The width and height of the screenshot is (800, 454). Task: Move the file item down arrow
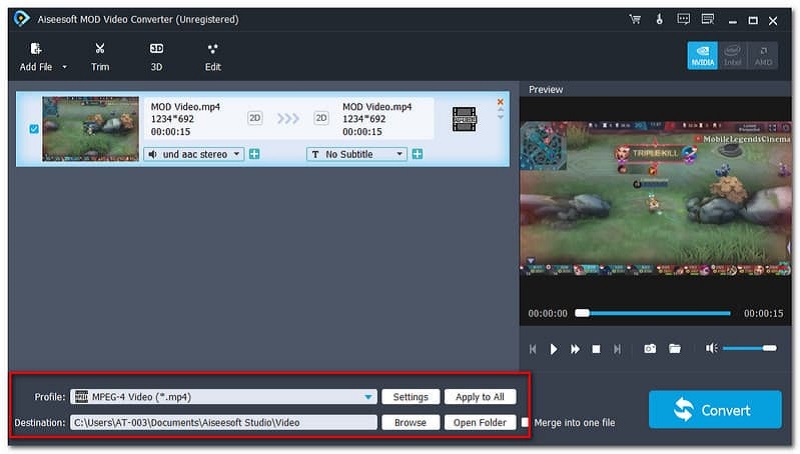tap(500, 117)
